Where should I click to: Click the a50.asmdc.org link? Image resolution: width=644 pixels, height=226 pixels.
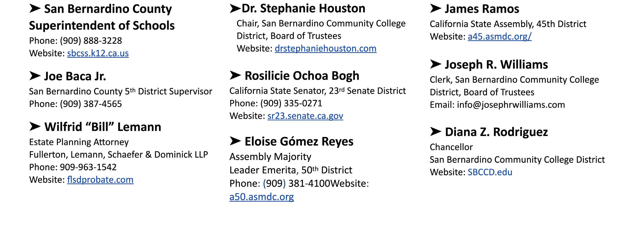click(261, 197)
